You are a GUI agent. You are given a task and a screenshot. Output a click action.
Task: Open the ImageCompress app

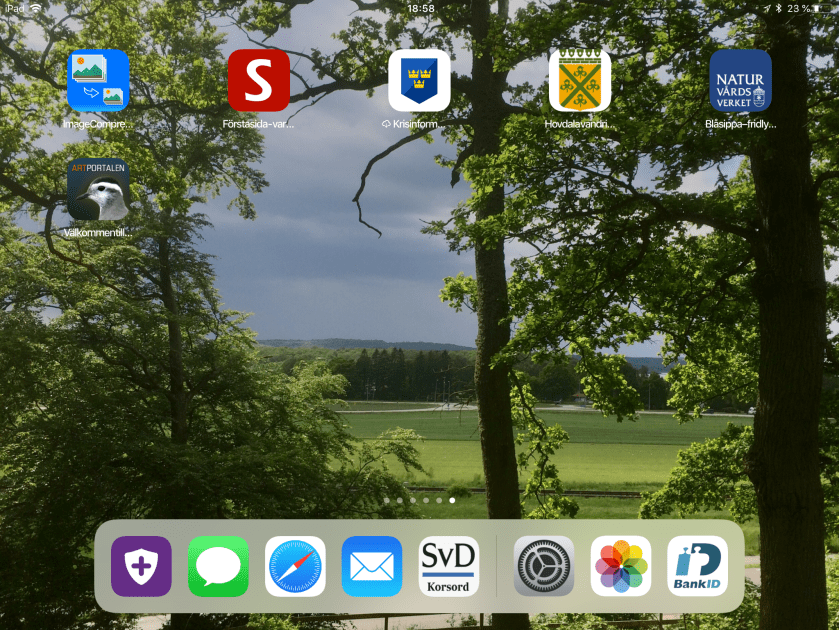[98, 80]
